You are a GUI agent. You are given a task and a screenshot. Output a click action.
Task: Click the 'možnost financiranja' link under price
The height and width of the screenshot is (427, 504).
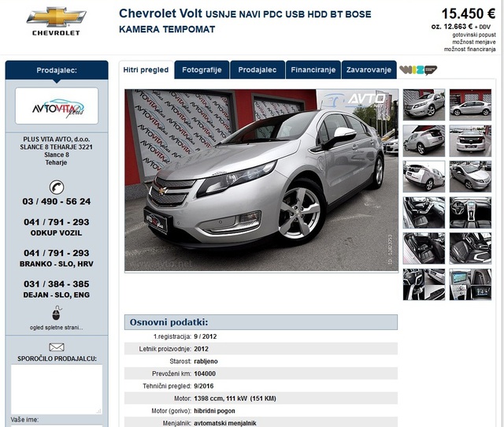click(x=469, y=49)
